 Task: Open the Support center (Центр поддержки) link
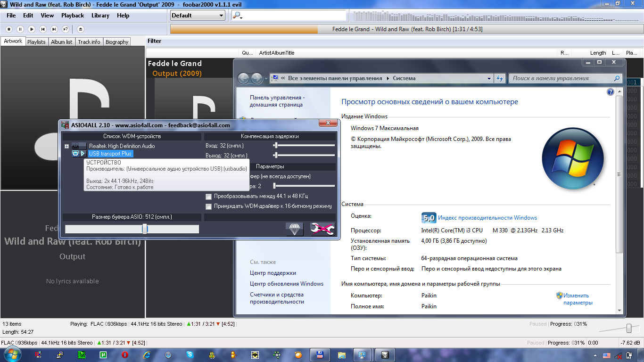[273, 273]
